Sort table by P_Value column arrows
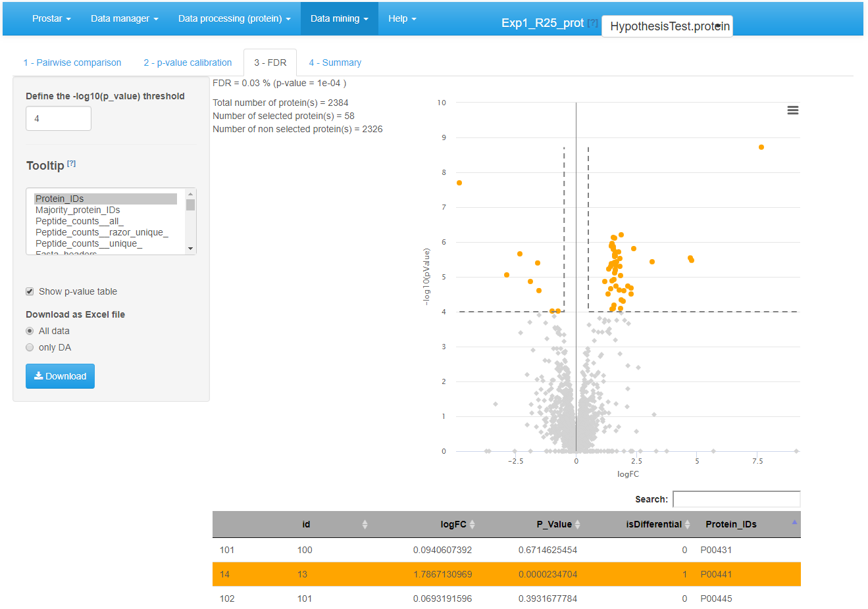This screenshot has width=868, height=609. (578, 524)
